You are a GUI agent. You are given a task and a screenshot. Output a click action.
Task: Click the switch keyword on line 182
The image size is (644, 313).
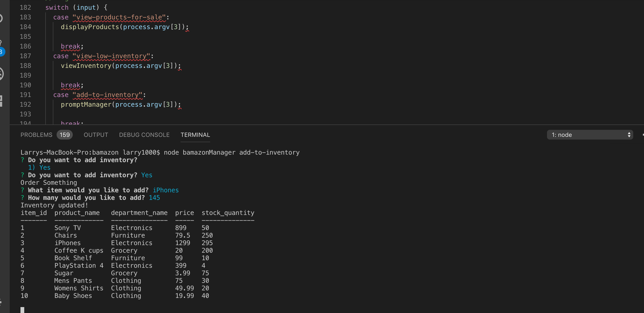coord(57,8)
